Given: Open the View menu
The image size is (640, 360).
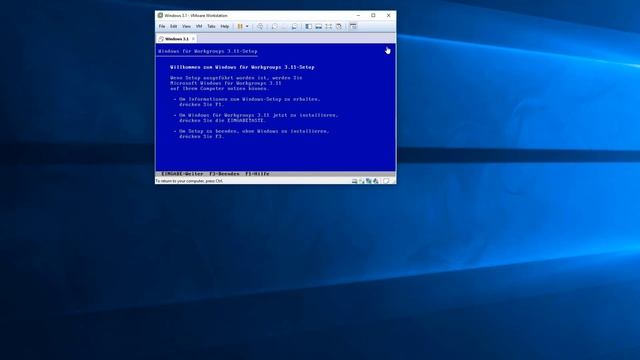Looking at the screenshot, I should (187, 27).
